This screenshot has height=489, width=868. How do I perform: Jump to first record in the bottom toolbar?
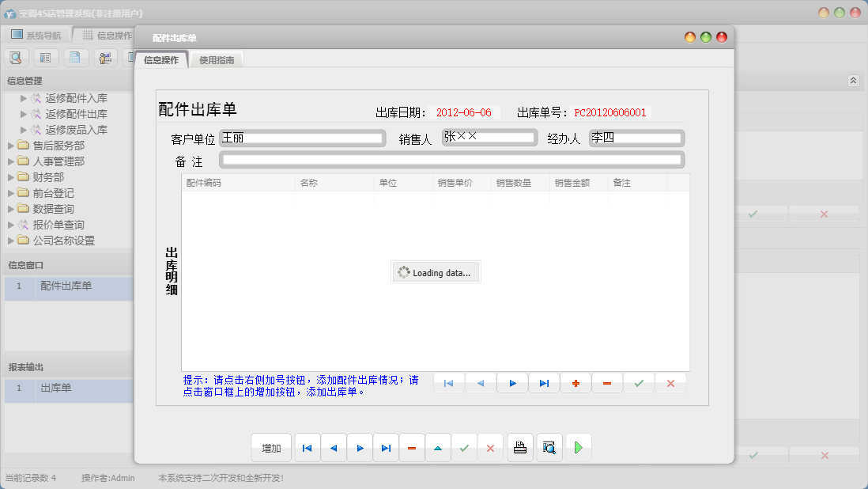307,448
